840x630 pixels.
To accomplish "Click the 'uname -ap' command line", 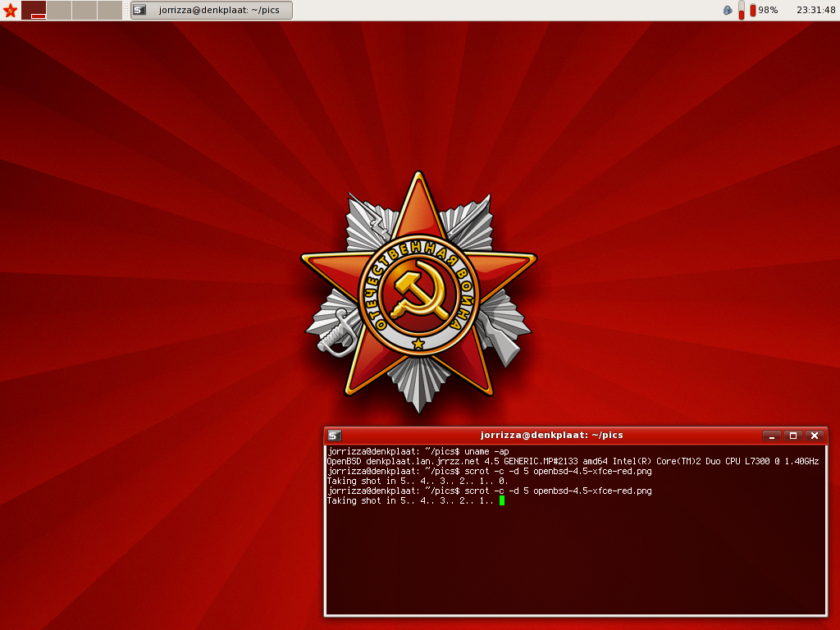I will [x=418, y=452].
